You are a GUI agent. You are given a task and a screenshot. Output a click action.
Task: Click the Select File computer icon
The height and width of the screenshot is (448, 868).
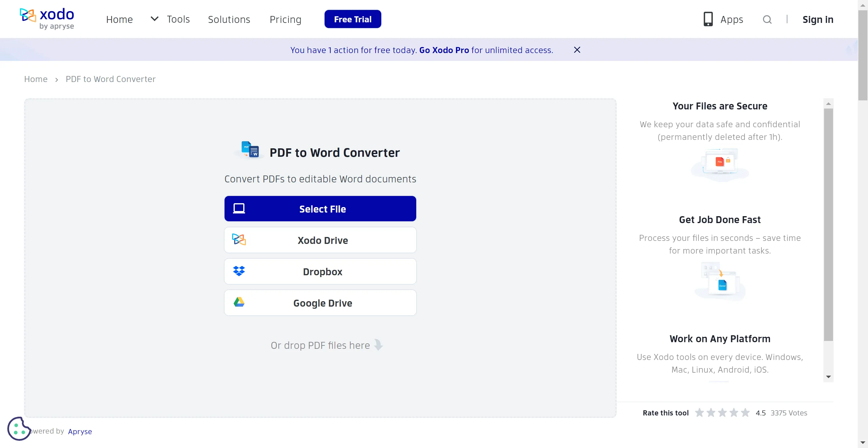click(x=239, y=208)
